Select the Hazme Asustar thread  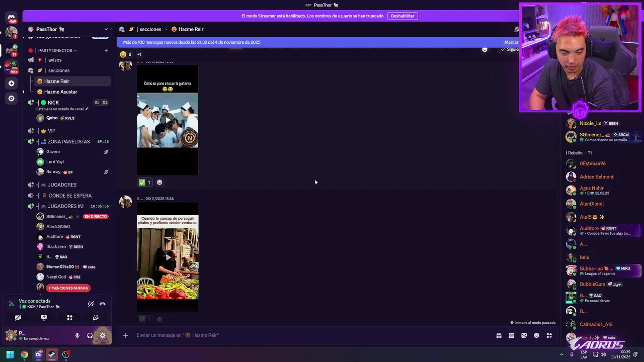coord(60,92)
